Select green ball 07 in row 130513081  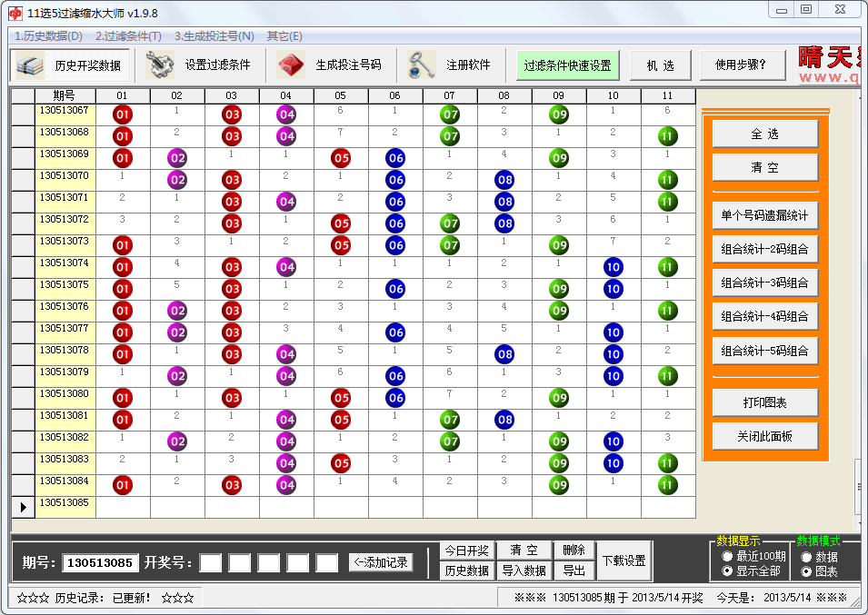point(450,420)
